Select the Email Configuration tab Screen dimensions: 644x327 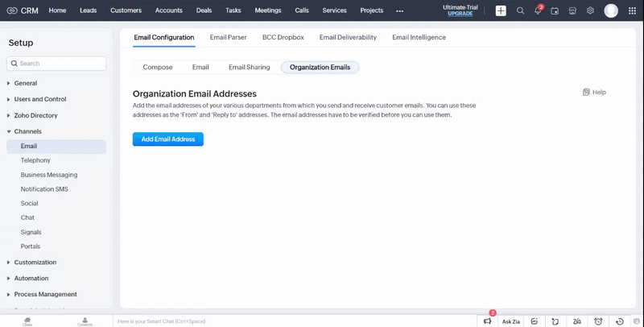point(164,37)
